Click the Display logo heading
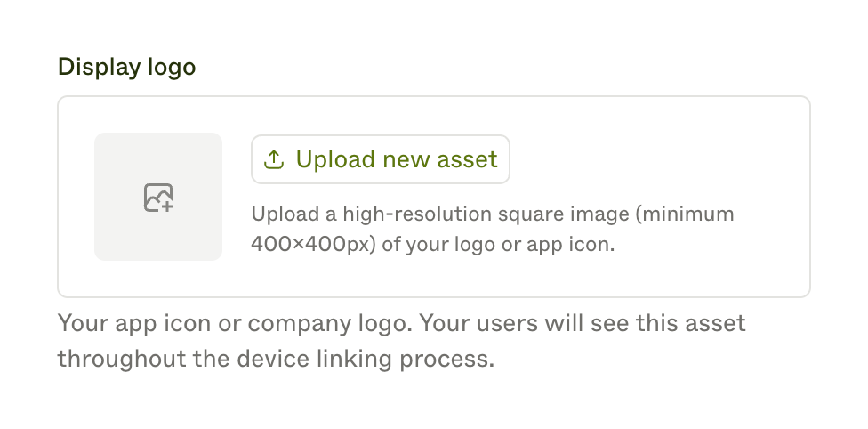868x429 pixels. [126, 67]
